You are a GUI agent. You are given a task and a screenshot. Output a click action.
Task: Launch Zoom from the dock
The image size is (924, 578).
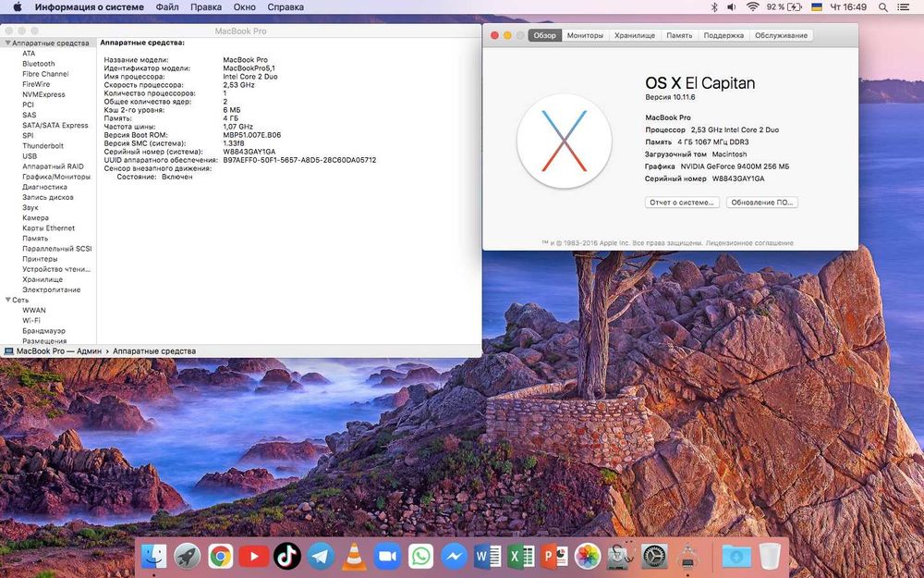click(388, 556)
